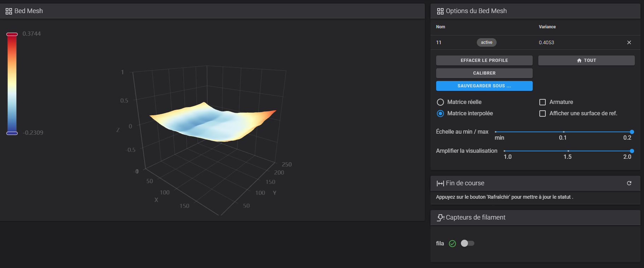644x268 pixels.
Task: Select the Matrice interpolée radio option
Action: (x=440, y=113)
